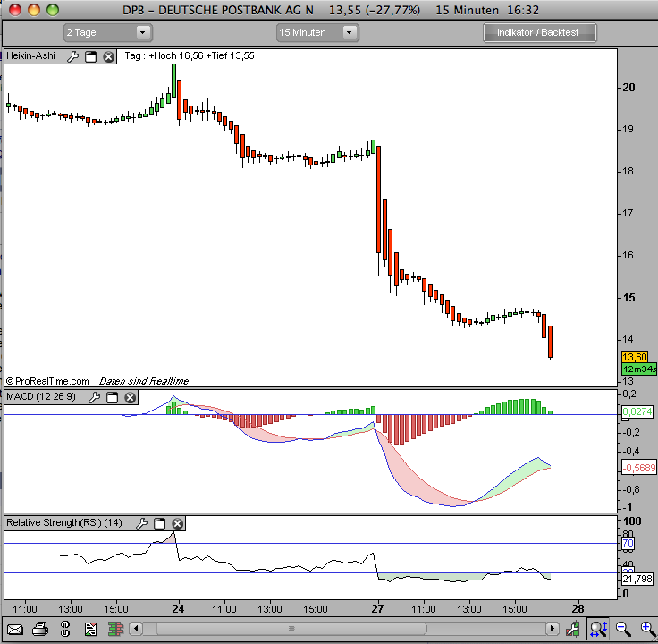
Task: Open the '2 Tage' period dropdown
Action: pos(108,33)
